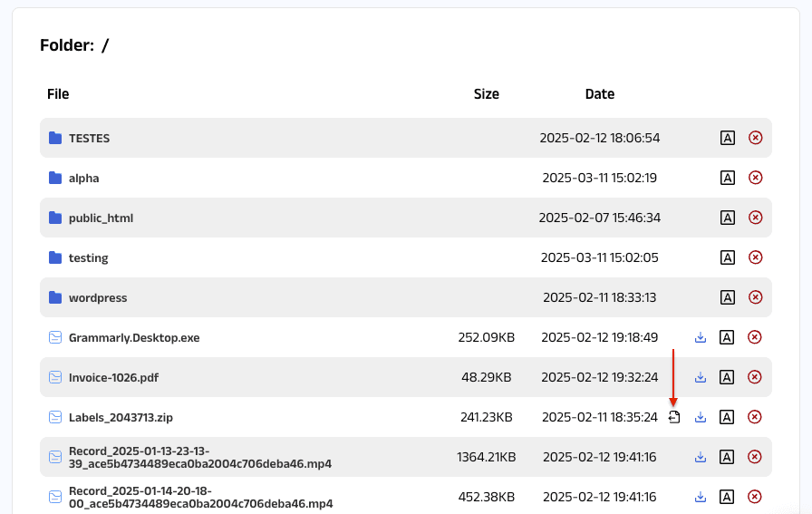Click the testing folder icon
Image resolution: width=812 pixels, height=514 pixels.
point(55,257)
